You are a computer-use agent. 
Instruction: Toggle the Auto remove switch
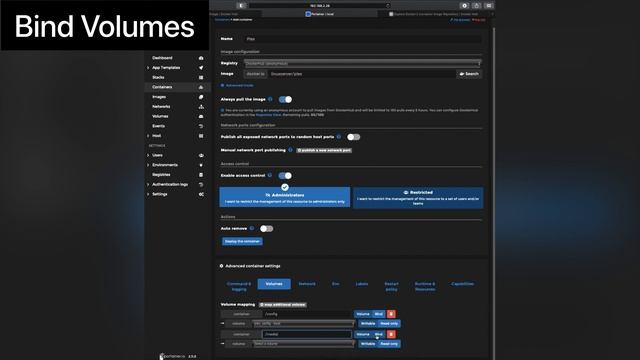267,229
